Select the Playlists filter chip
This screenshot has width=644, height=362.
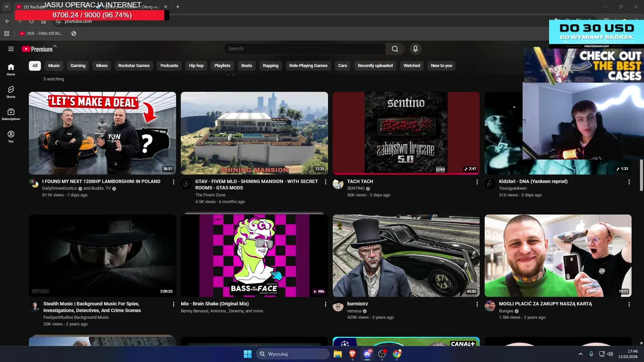(222, 65)
